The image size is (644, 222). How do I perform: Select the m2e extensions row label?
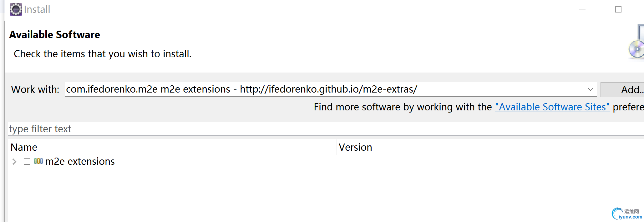click(x=80, y=161)
